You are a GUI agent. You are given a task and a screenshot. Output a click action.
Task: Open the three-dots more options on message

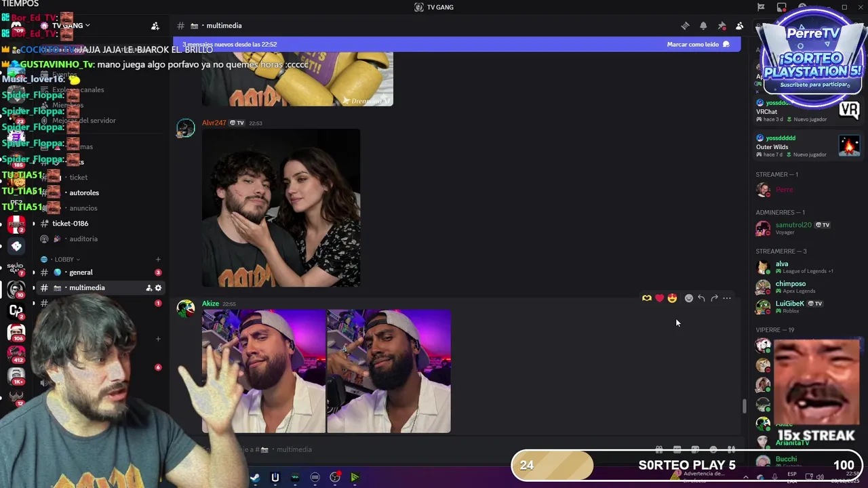click(x=727, y=298)
